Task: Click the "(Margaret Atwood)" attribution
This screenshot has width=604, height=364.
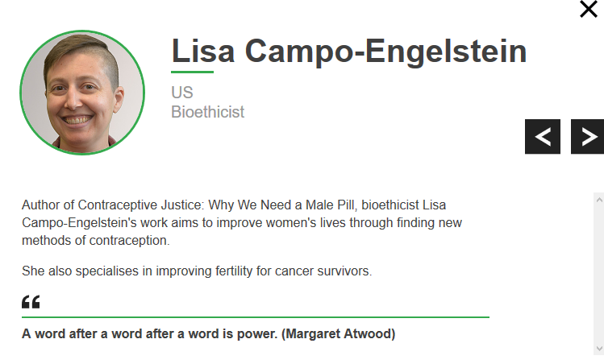Action: click(338, 333)
